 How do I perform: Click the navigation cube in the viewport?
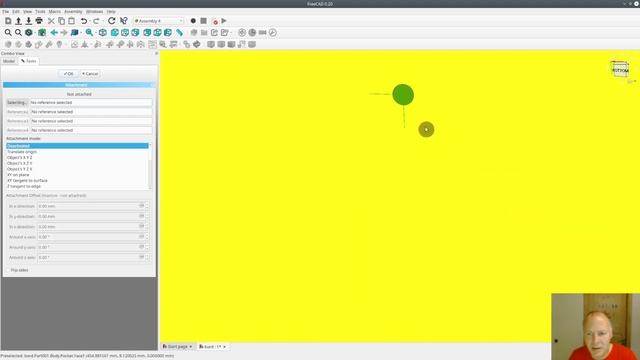point(620,69)
